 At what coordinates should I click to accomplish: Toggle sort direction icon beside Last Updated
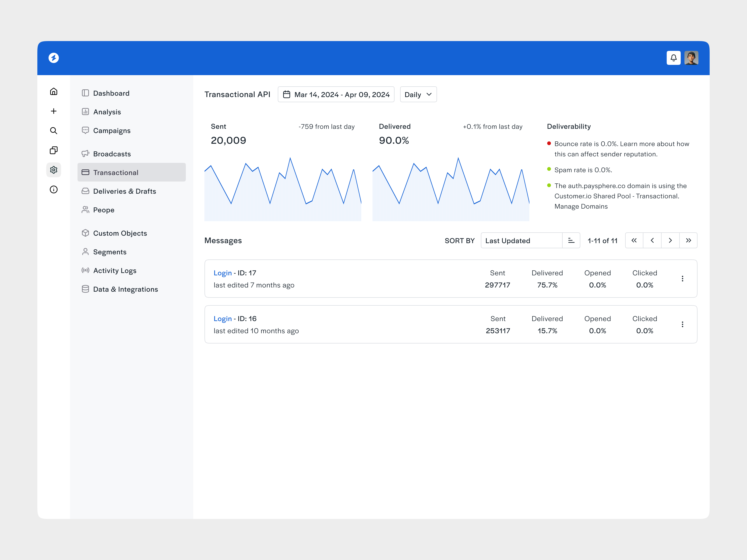point(571,240)
